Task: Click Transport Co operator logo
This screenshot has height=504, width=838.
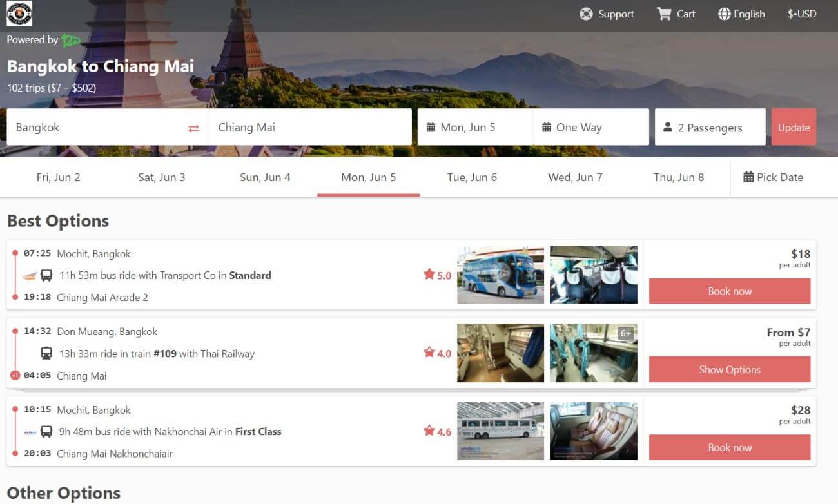Action: click(30, 276)
